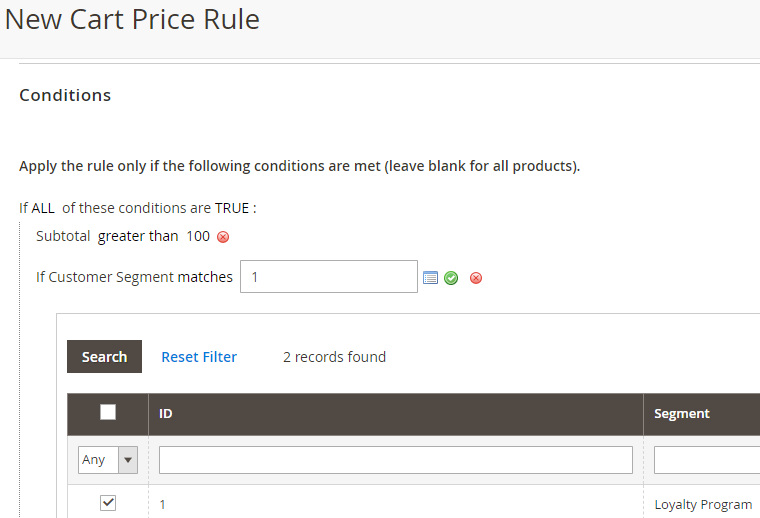Open the customer segment chooser list icon
760x518 pixels.
(430, 278)
